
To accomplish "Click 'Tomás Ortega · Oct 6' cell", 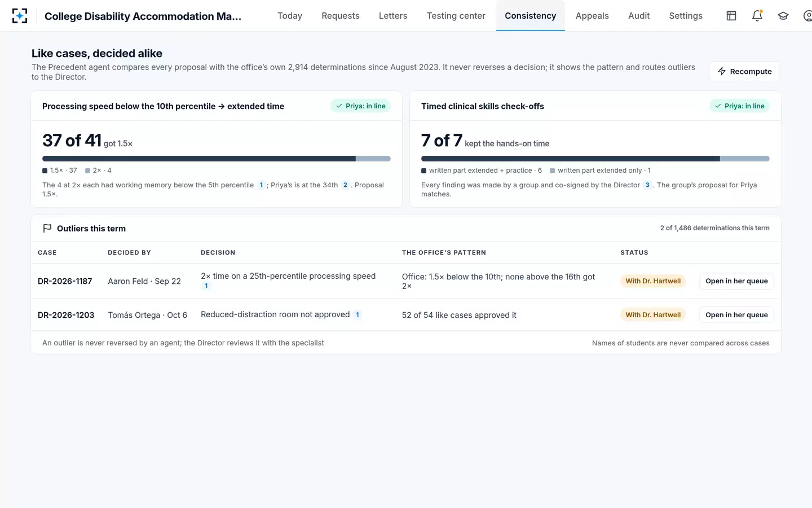I will [148, 315].
